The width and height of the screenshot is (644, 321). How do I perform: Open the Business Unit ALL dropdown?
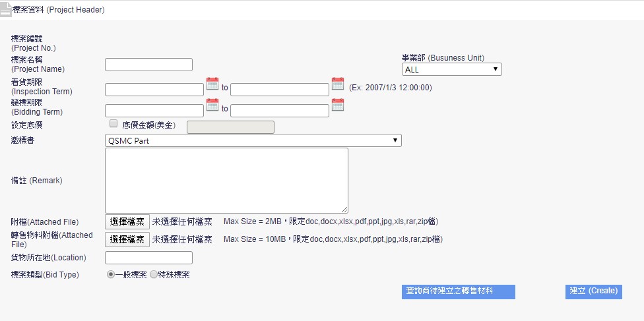[x=451, y=69]
